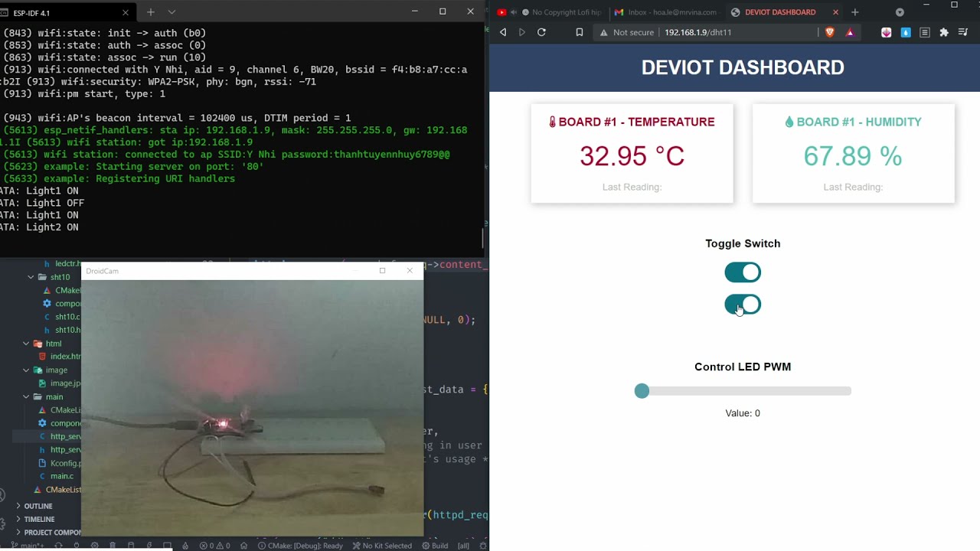Collapse the html folder
Image resolution: width=980 pixels, height=551 pixels.
26,344
